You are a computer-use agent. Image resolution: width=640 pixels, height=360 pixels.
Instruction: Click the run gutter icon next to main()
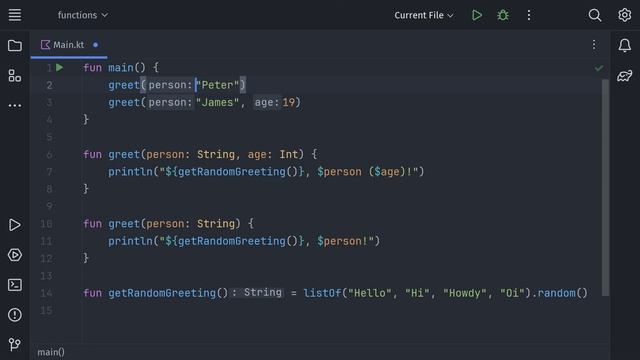[60, 67]
